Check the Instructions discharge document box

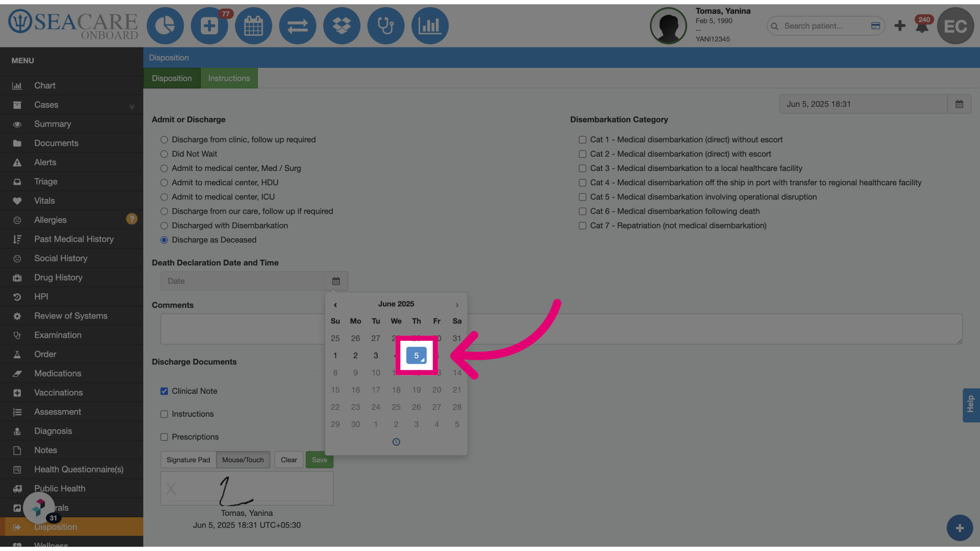click(164, 414)
